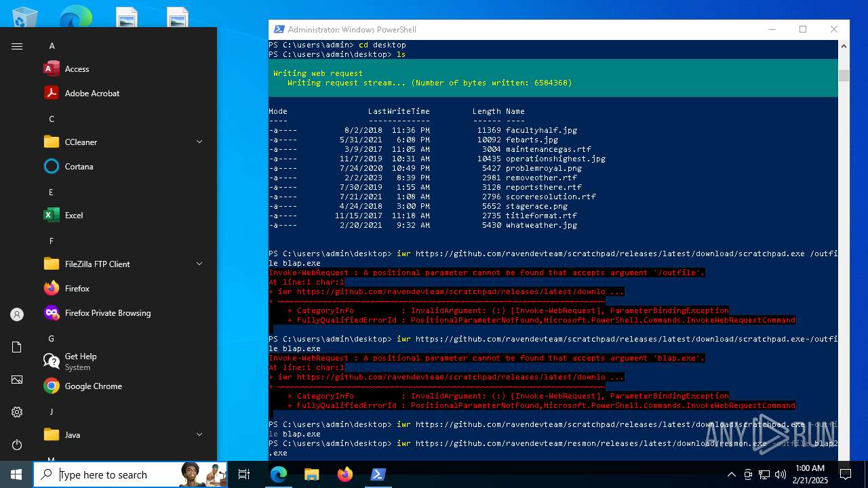Screen dimensions: 868x488
Task: Select the Microsoft Edge desktop shortcut
Action: coord(75,16)
